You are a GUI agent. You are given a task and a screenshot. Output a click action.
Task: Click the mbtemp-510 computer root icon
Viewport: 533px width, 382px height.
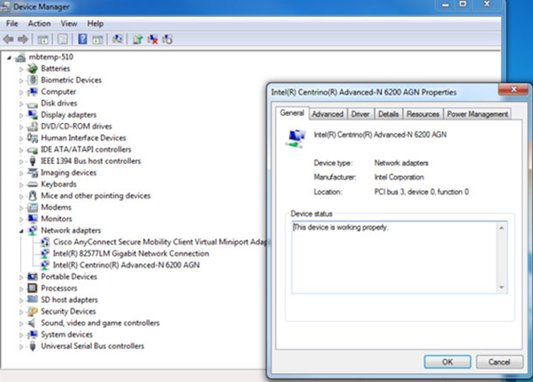21,57
